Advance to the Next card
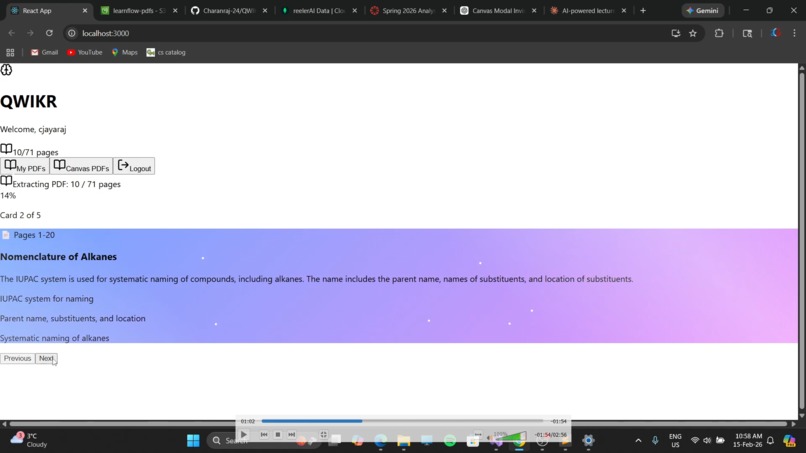 click(x=46, y=358)
